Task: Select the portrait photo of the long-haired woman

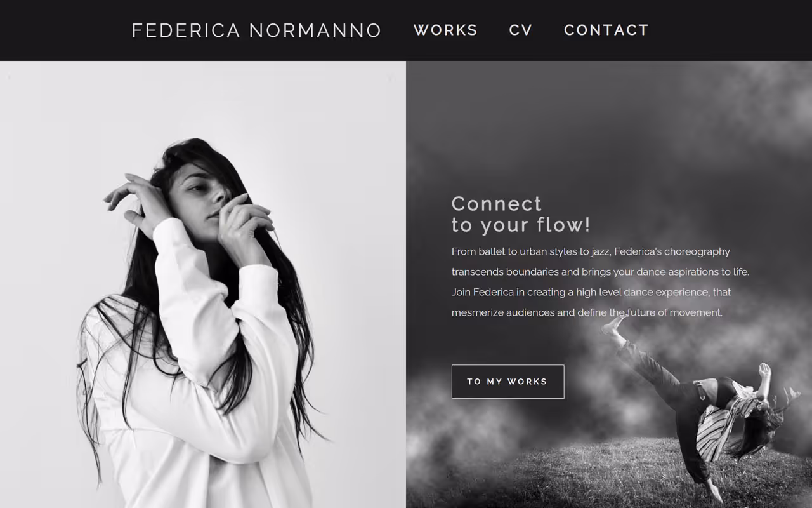Action: tap(203, 284)
